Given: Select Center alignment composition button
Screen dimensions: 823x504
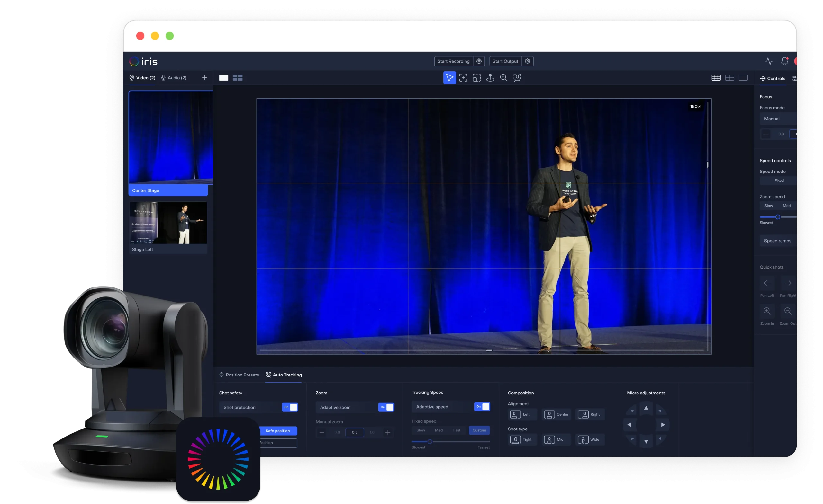Looking at the screenshot, I should tap(556, 415).
